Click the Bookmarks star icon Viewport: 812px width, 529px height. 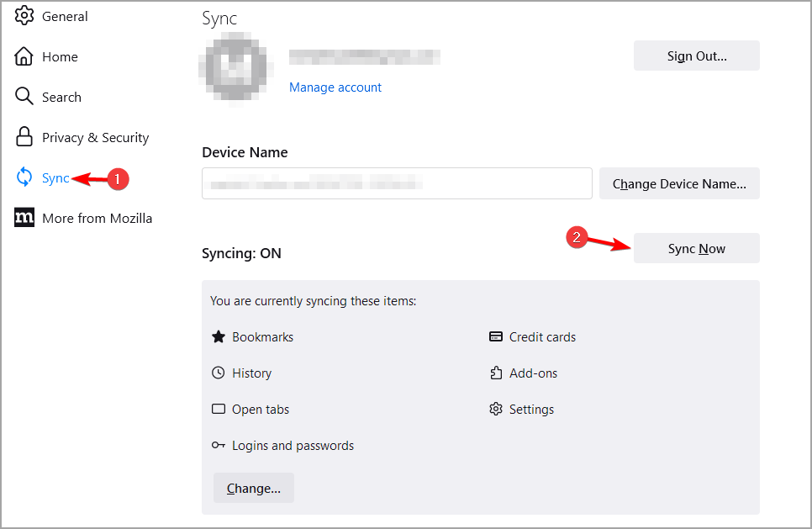point(219,336)
